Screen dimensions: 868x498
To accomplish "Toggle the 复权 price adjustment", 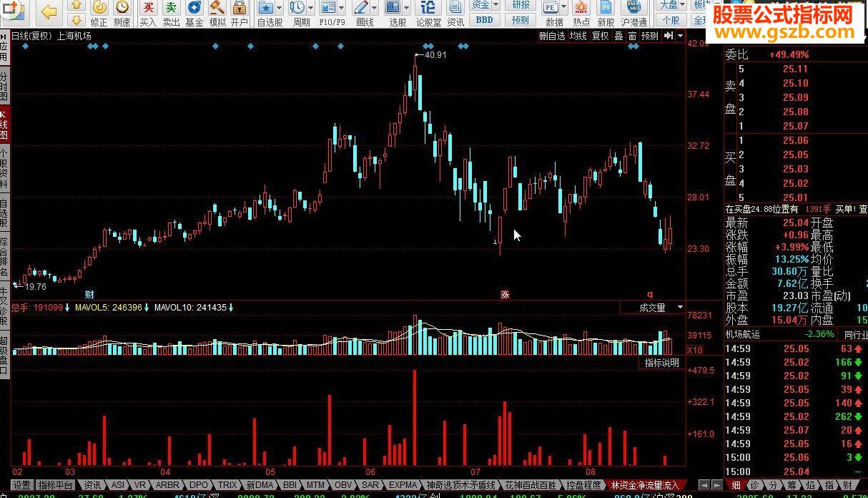I will coord(601,36).
